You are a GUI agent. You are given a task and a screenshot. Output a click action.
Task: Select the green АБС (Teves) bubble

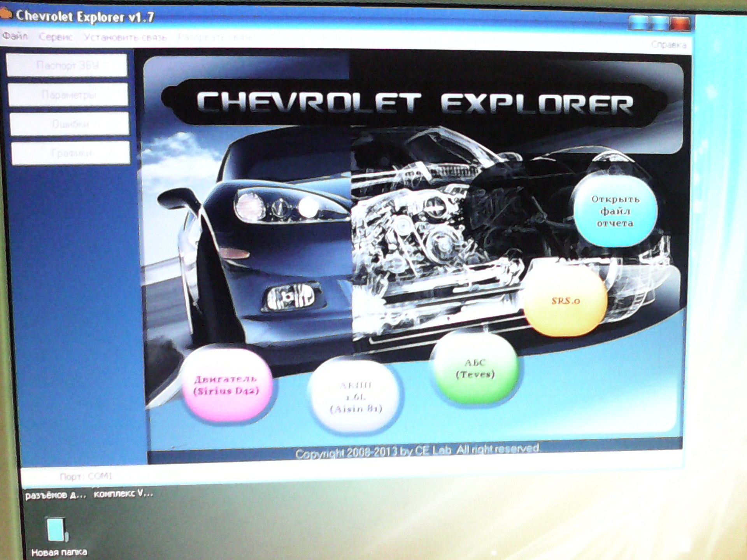tap(475, 368)
